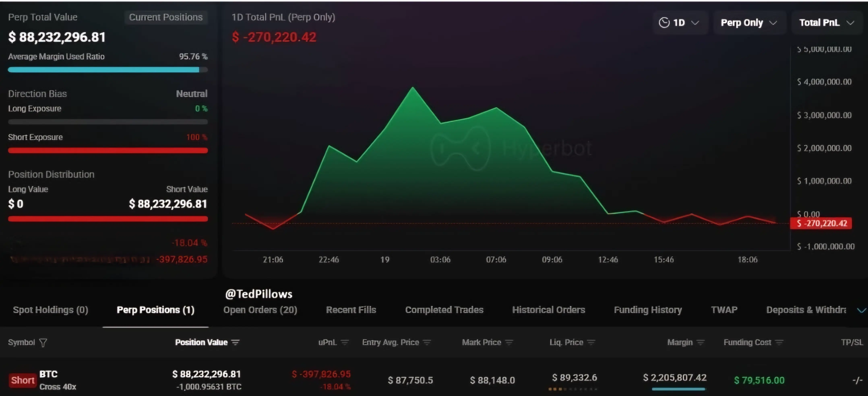
Task: Switch to Open Orders (20) tab
Action: [x=260, y=310]
